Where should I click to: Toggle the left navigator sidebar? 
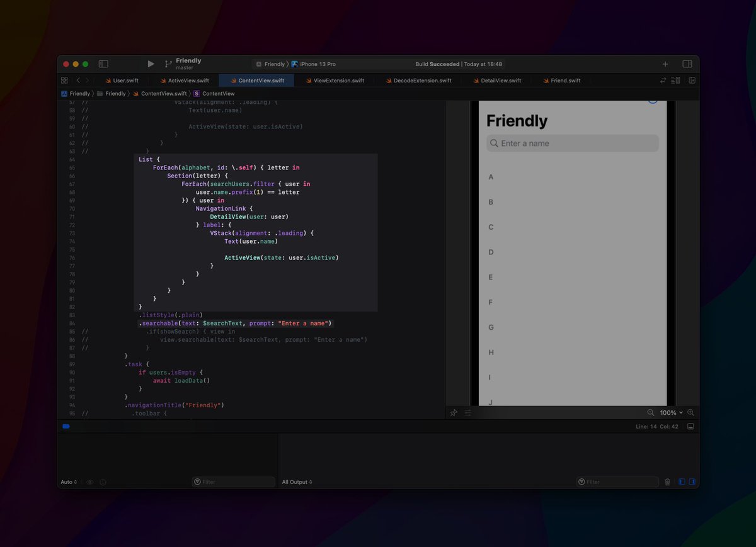click(x=103, y=64)
